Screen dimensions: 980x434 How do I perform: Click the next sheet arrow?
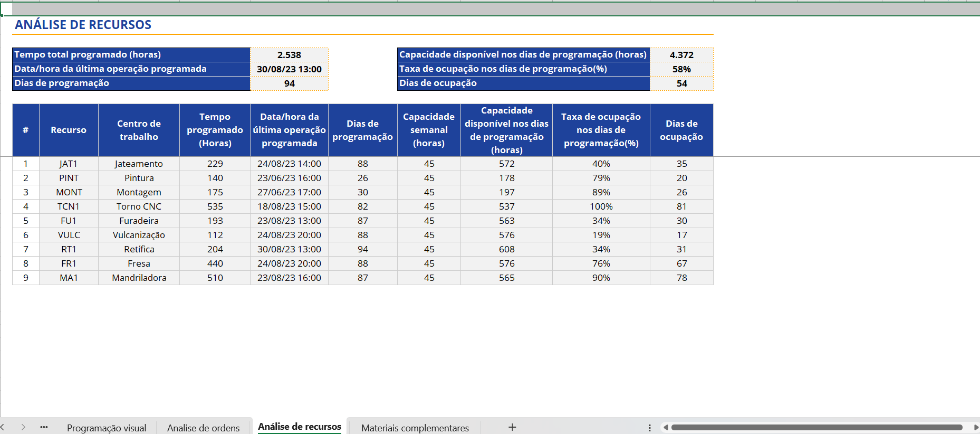click(x=23, y=427)
